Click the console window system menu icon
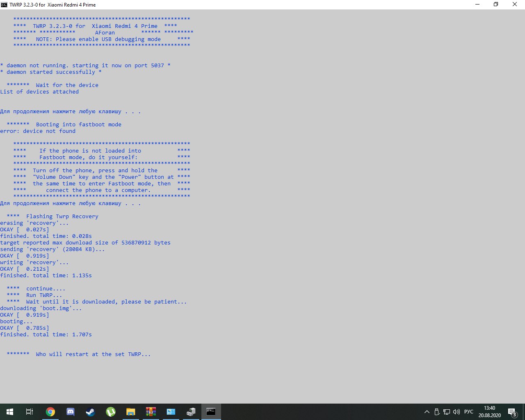This screenshot has width=525, height=420. point(4,5)
